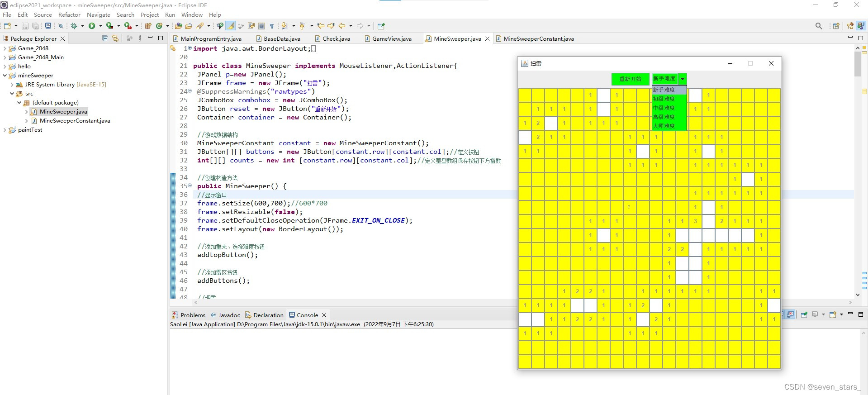
Task: Open the Run icon dropdown arrow
Action: click(x=100, y=26)
